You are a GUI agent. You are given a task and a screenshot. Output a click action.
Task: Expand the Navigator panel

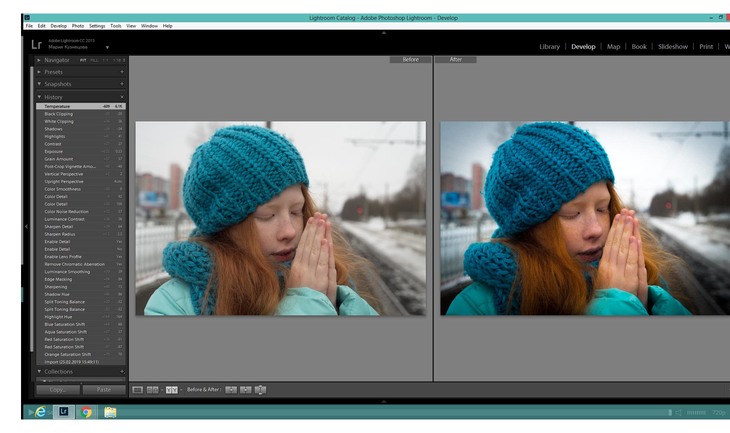point(39,60)
